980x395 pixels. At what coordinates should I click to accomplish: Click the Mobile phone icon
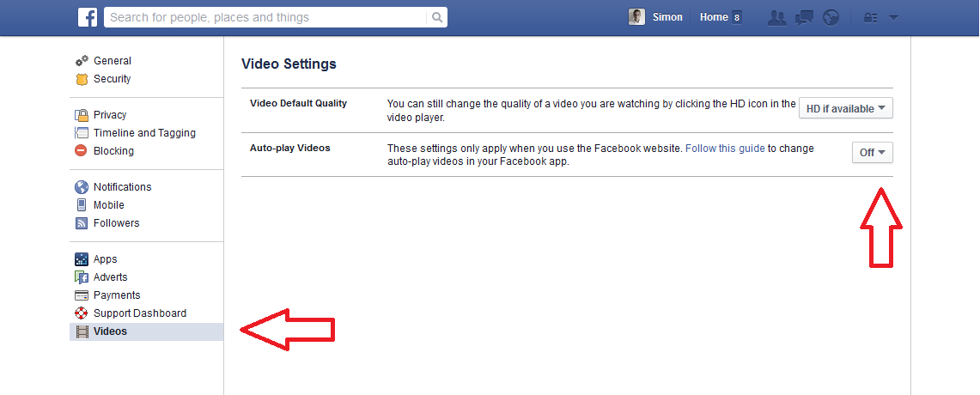coord(82,205)
